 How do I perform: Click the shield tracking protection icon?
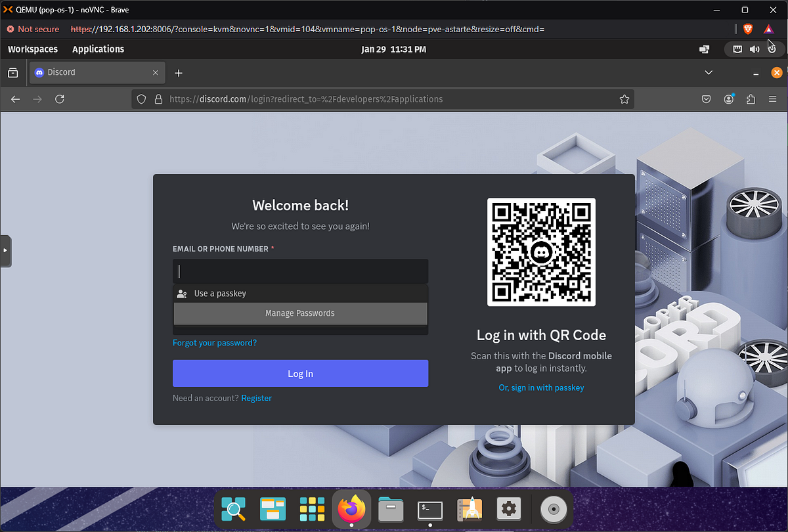tap(141, 99)
